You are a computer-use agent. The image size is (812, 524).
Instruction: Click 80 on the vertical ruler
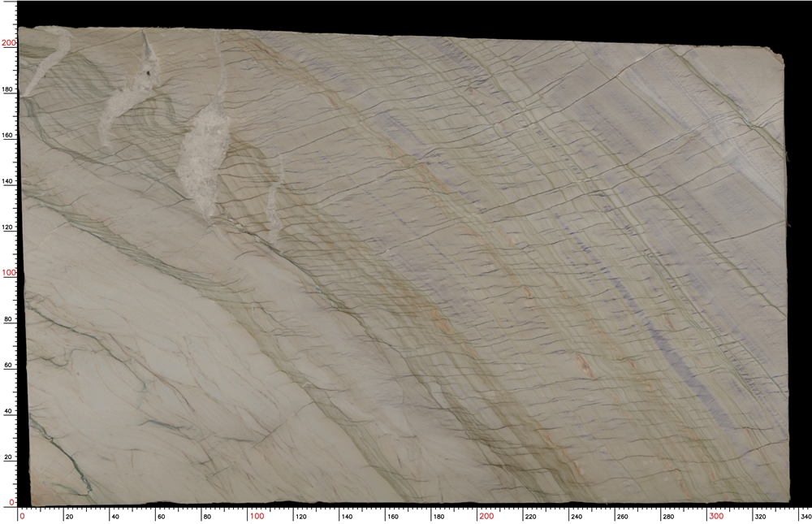[x=8, y=319]
